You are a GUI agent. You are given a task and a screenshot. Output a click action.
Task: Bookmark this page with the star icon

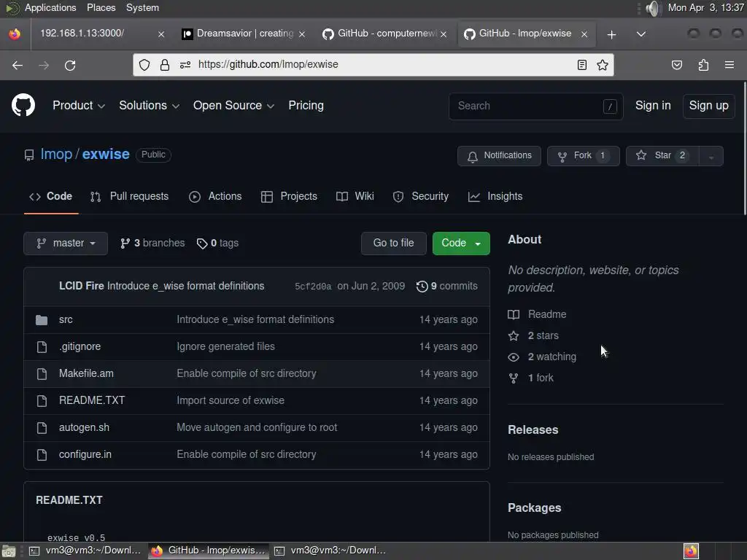pos(602,65)
